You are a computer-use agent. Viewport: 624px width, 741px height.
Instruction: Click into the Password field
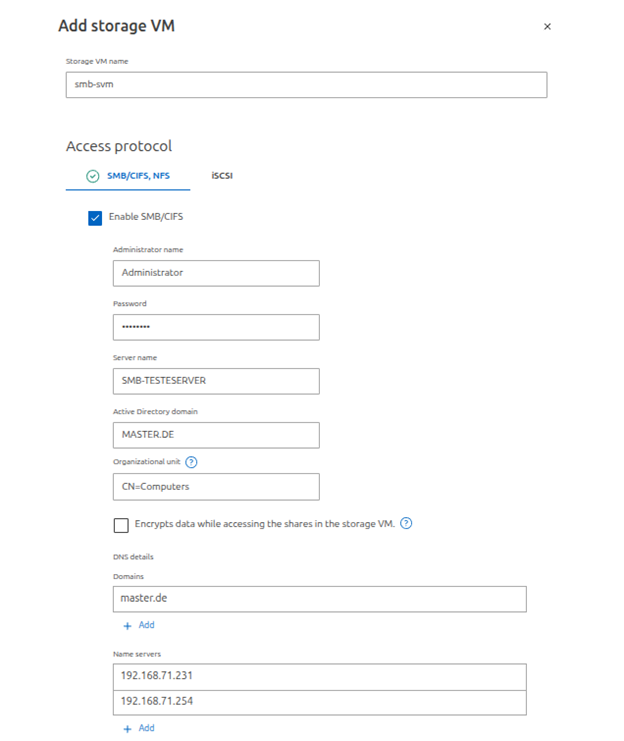216,327
